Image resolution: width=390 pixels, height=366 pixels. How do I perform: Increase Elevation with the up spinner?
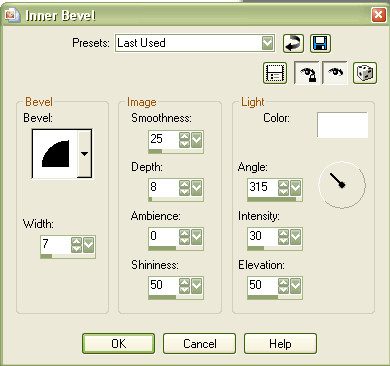coord(283,282)
